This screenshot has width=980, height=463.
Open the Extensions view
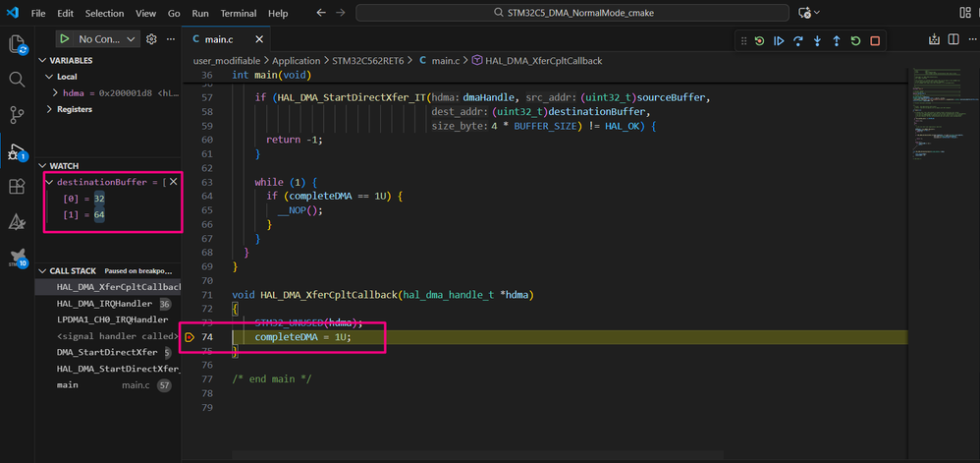coord(17,187)
